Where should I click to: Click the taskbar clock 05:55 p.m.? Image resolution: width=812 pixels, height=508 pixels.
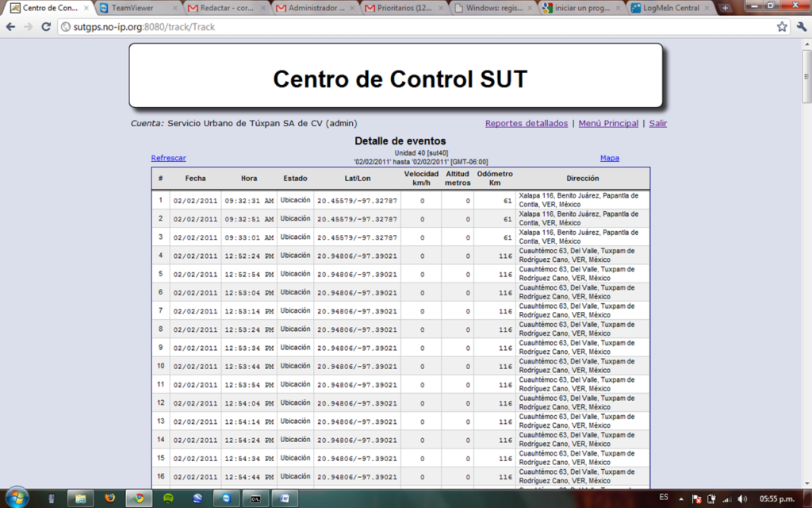coord(777,498)
